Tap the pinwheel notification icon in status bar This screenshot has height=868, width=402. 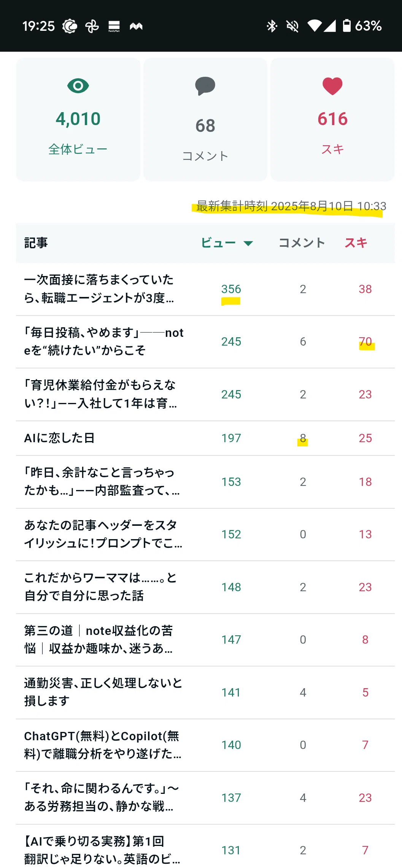92,26
